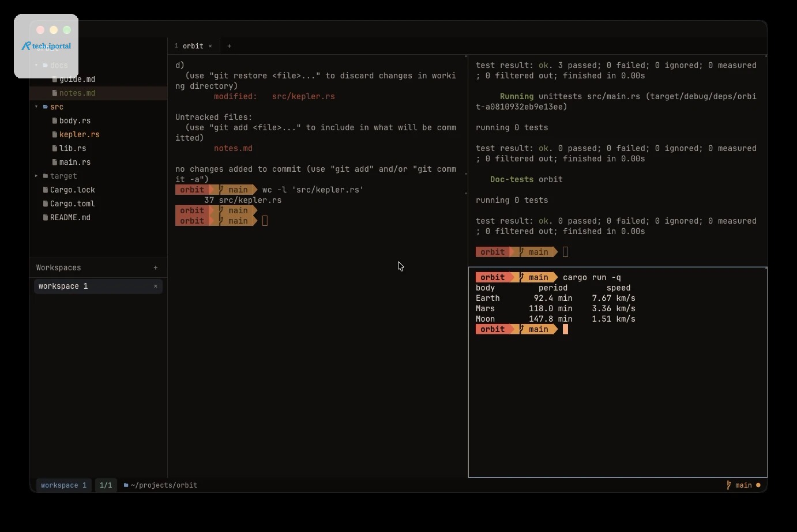This screenshot has height=532, width=797.
Task: Close the orbit tab
Action: point(210,46)
